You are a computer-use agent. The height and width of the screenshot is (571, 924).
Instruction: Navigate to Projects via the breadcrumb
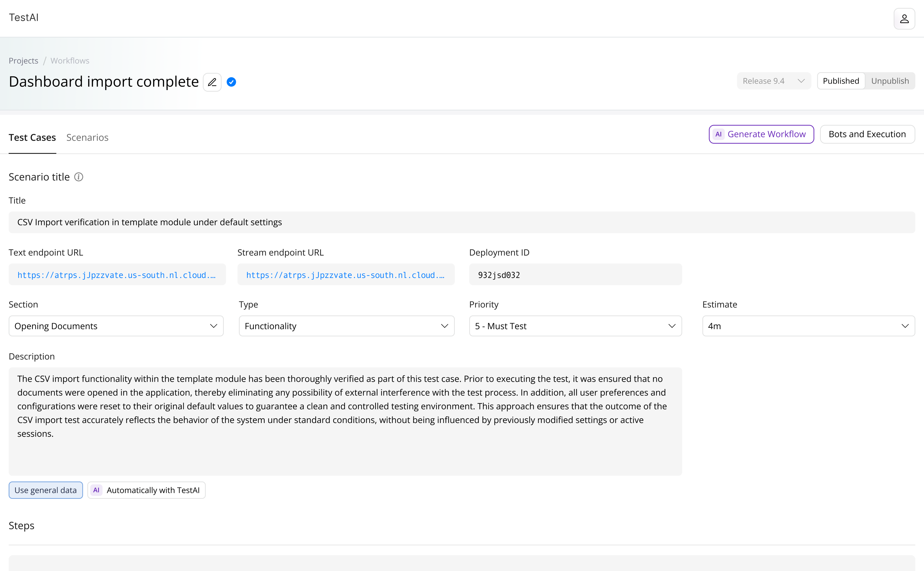tap(23, 60)
